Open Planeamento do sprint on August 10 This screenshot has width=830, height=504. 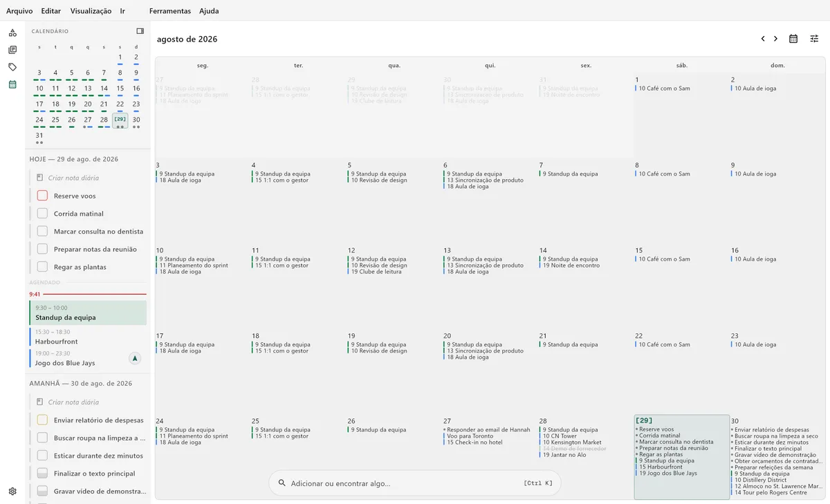pyautogui.click(x=194, y=265)
